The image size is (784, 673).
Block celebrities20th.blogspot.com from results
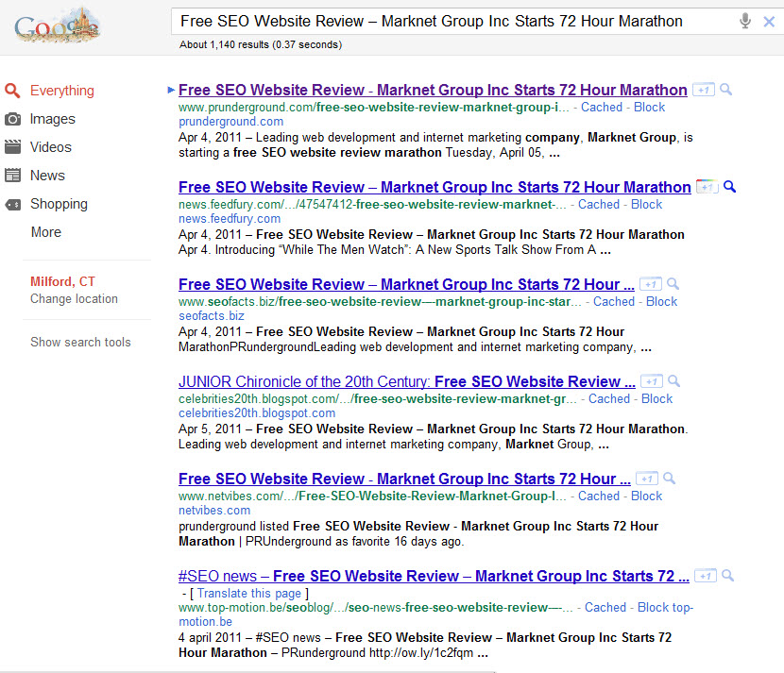(x=657, y=398)
